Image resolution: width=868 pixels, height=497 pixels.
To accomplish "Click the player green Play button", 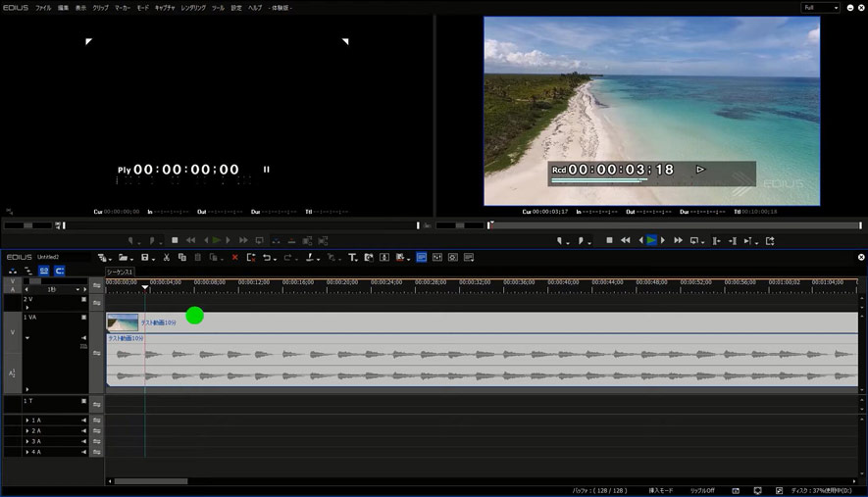I will pos(217,240).
